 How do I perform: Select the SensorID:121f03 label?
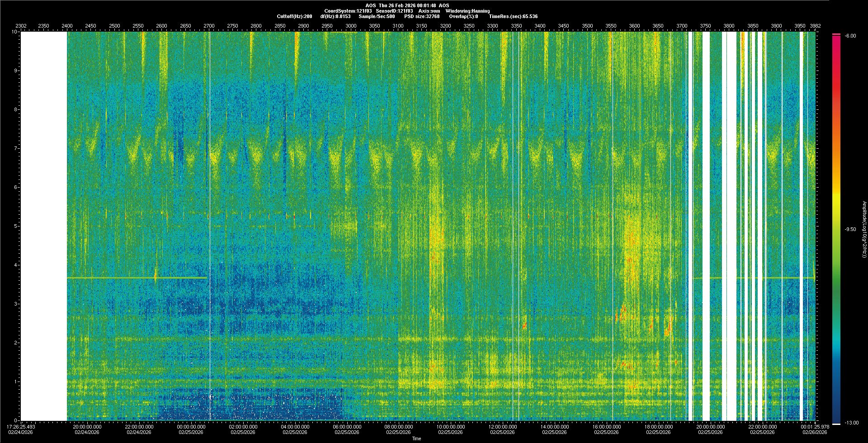(394, 11)
